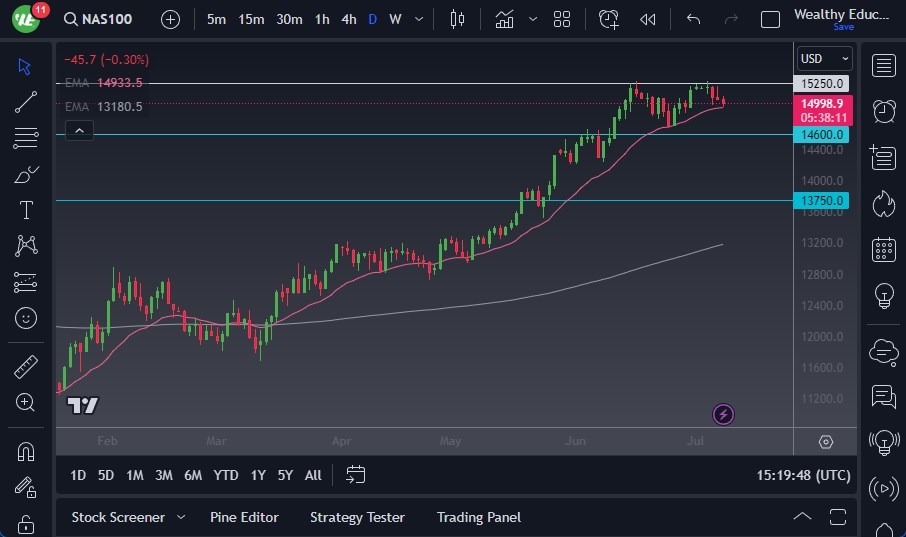Open the USD currency dropdown
Screen dimensions: 906x537
coord(825,58)
